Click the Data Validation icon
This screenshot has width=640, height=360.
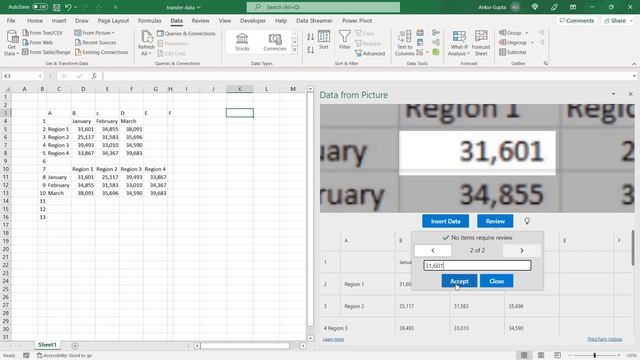tap(420, 52)
